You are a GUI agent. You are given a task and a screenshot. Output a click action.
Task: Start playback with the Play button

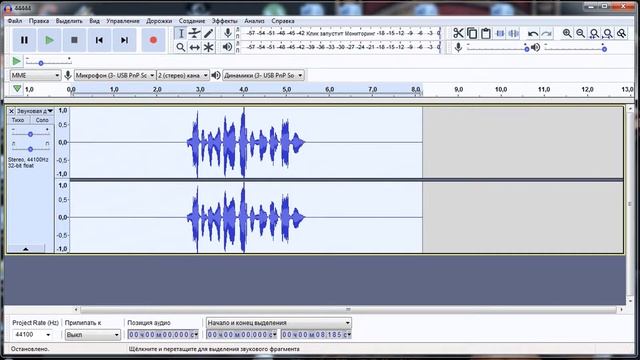(x=49, y=40)
